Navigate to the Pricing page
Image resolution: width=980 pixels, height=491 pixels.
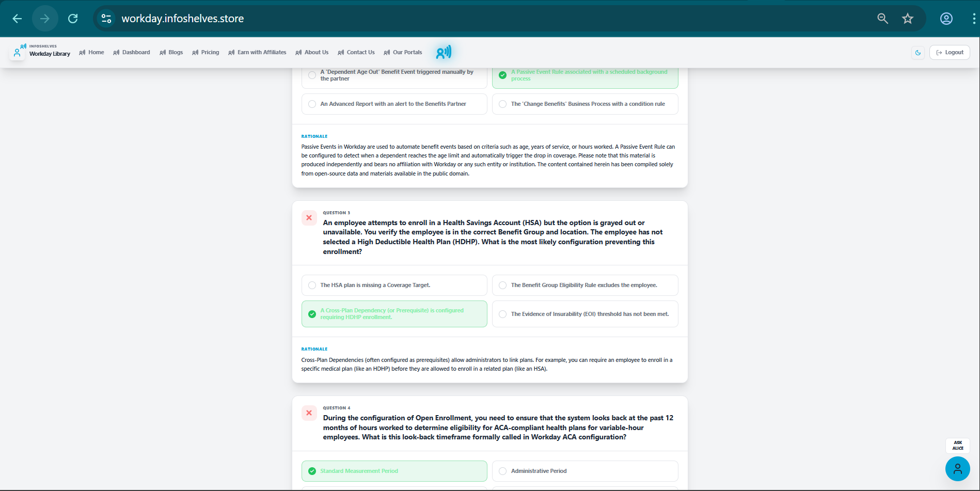pyautogui.click(x=206, y=52)
